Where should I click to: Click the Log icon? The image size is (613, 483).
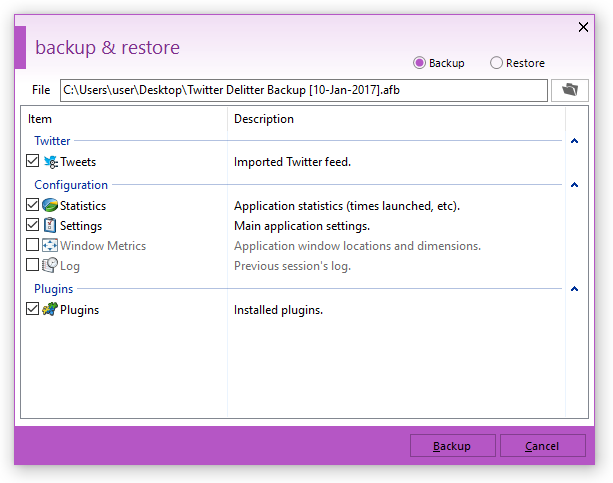[50, 266]
